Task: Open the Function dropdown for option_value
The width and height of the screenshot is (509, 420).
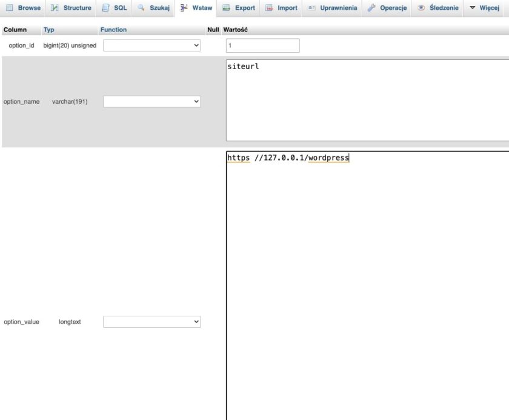Action: tap(150, 321)
